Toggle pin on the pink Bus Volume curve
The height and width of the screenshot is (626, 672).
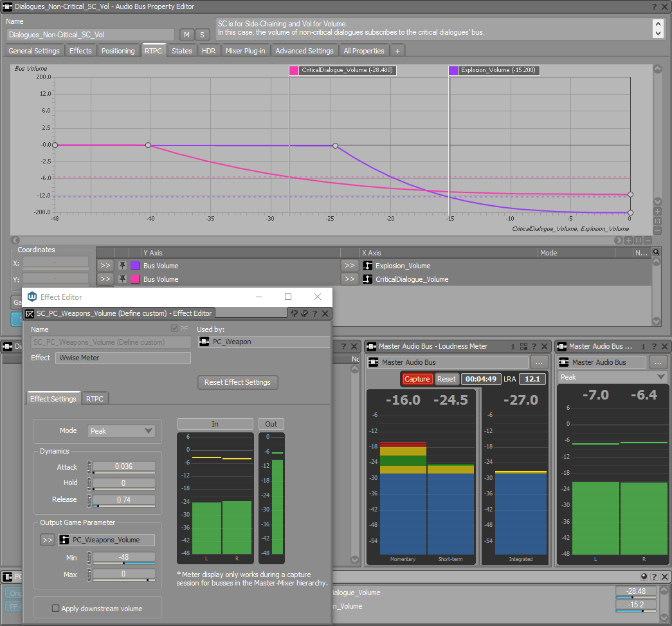123,279
